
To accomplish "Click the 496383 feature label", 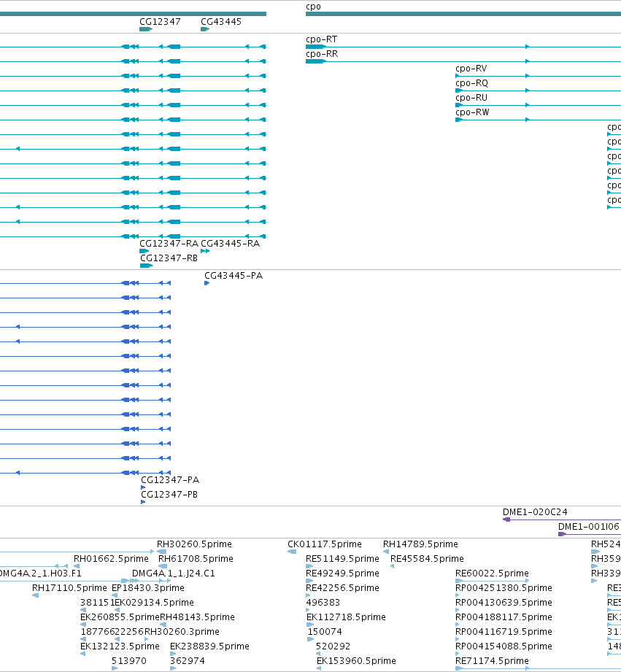I will (x=323, y=603).
